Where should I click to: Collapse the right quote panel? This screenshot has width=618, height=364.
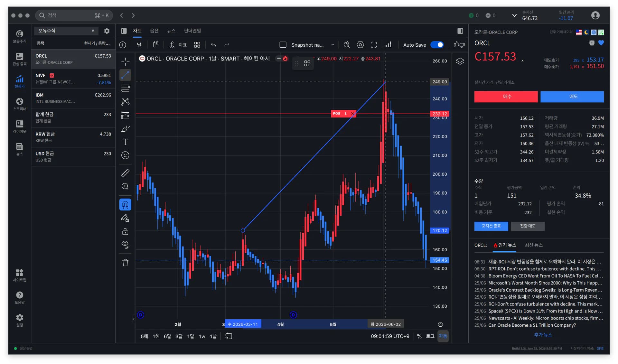(460, 31)
